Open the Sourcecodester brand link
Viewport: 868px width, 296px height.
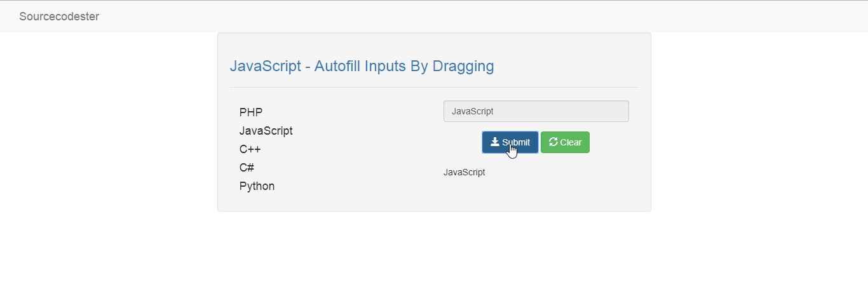coord(59,17)
